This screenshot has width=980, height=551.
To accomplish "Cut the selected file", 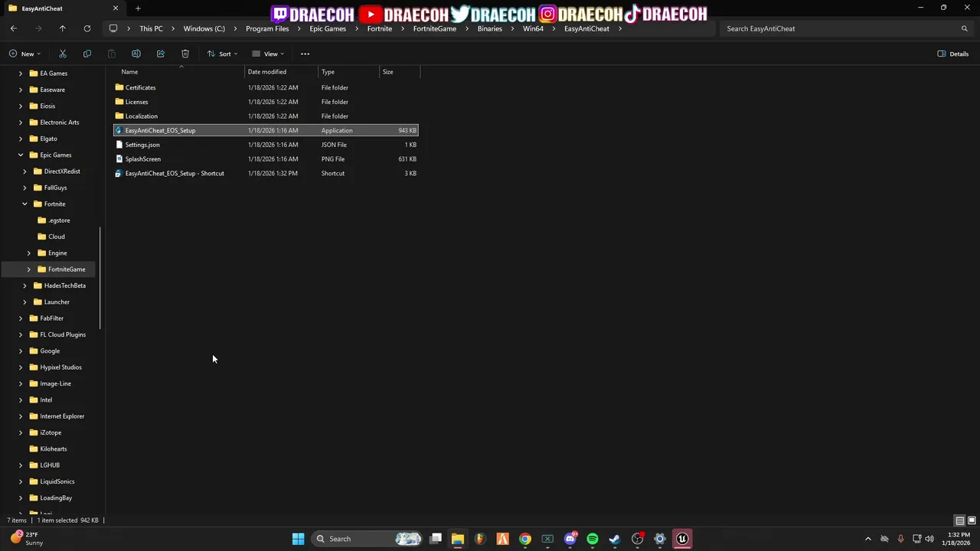I will coord(63,54).
